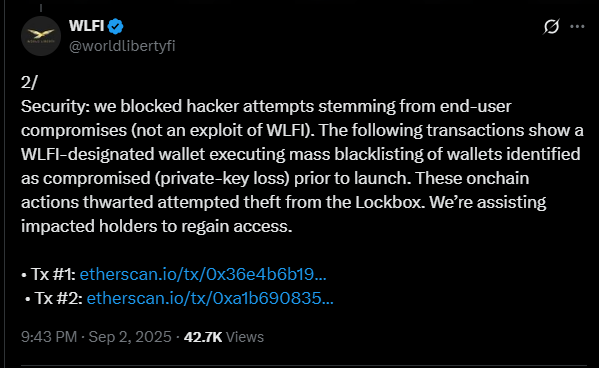The height and width of the screenshot is (368, 599).
Task: Click the divider line below the timestamp
Action: (x=304, y=366)
